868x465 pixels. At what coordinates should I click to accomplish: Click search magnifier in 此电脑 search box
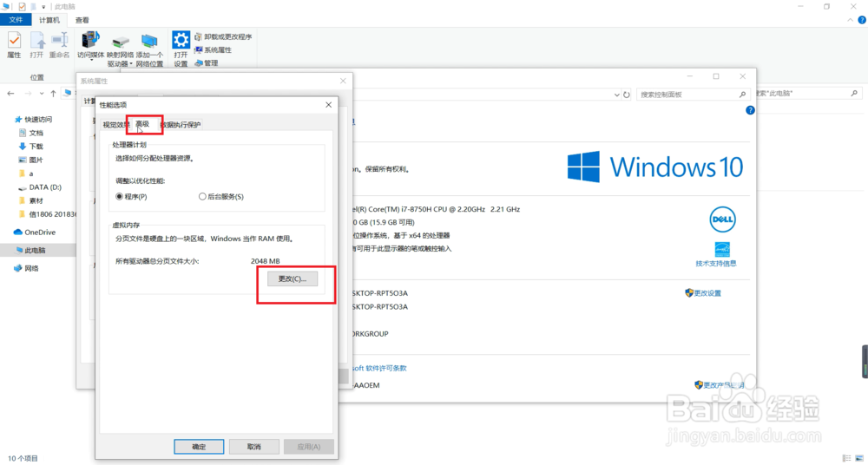point(855,94)
